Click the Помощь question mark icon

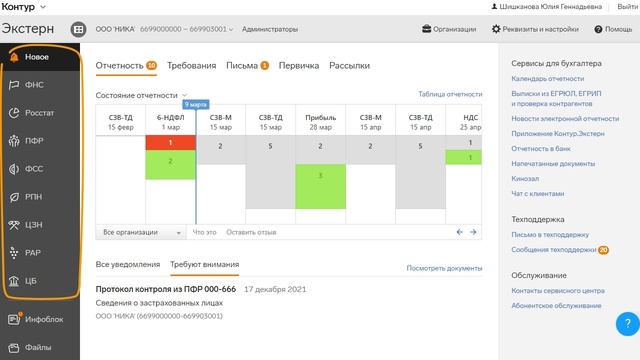click(x=598, y=29)
